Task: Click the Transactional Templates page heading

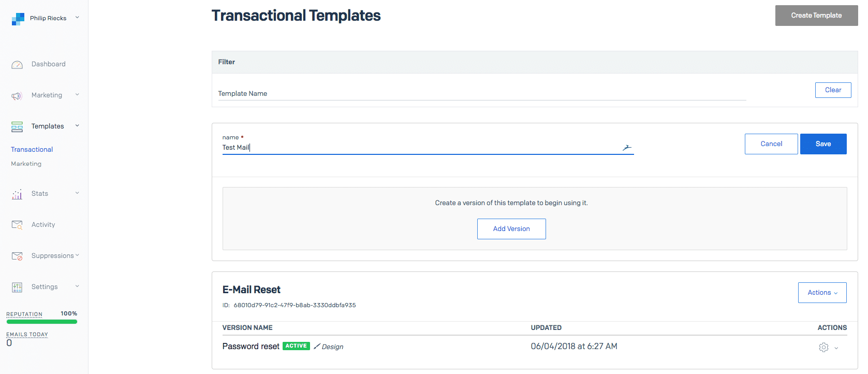Action: pyautogui.click(x=296, y=16)
